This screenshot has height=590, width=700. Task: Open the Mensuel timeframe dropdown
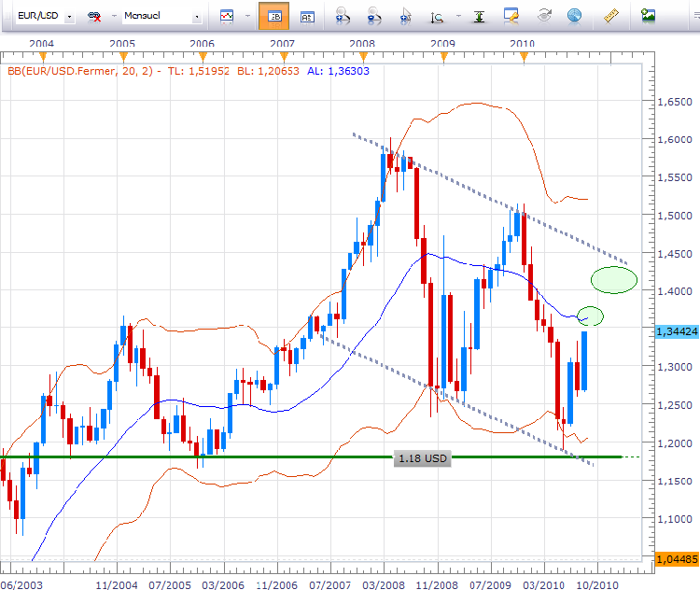point(196,17)
